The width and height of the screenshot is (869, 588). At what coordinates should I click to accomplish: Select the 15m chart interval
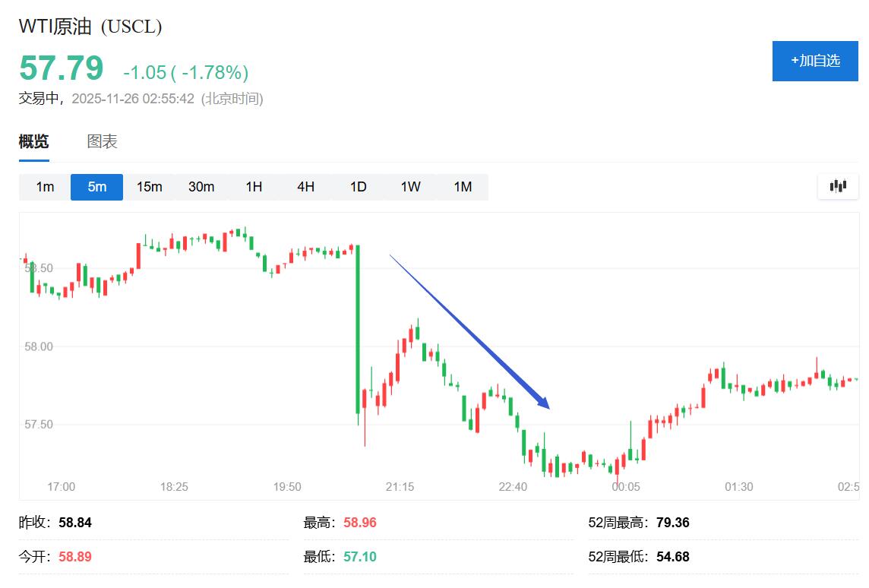point(149,186)
